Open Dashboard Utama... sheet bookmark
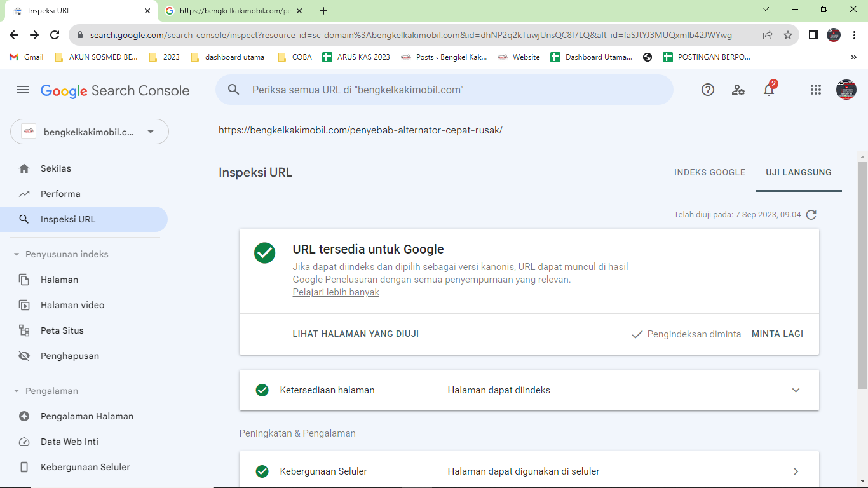This screenshot has height=488, width=868. click(x=591, y=57)
